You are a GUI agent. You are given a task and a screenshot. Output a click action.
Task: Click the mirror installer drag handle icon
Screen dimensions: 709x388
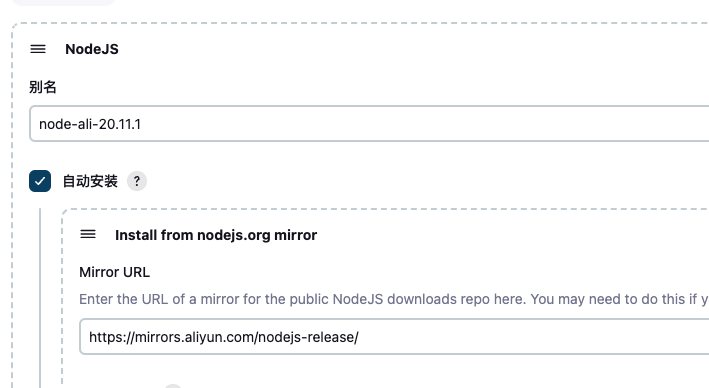[88, 234]
